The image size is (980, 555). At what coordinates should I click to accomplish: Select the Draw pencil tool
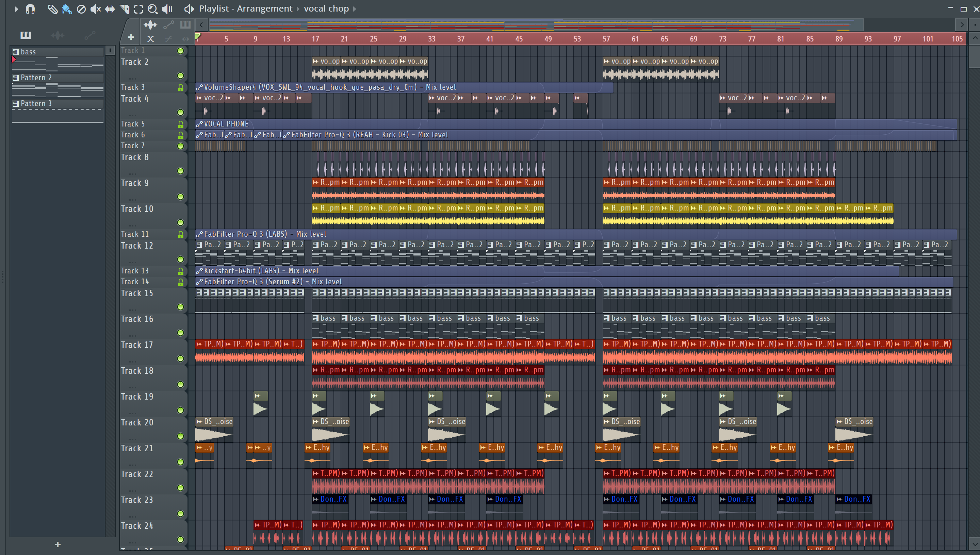[x=53, y=9]
